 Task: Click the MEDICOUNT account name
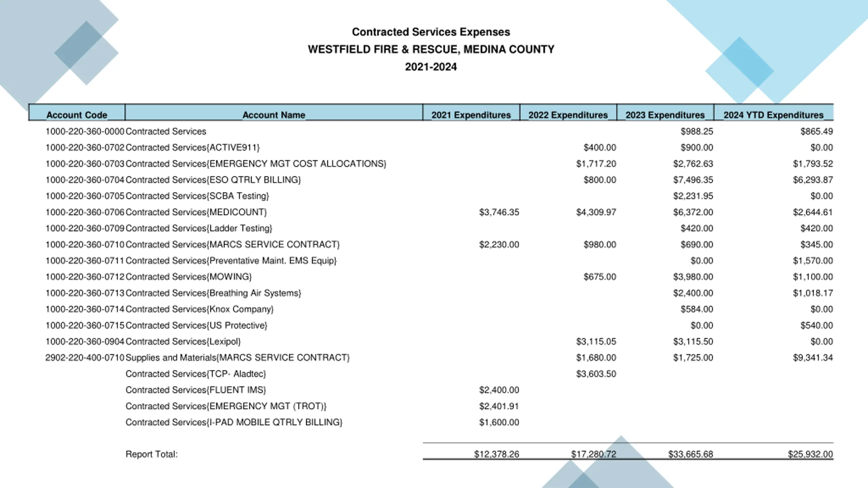(196, 212)
